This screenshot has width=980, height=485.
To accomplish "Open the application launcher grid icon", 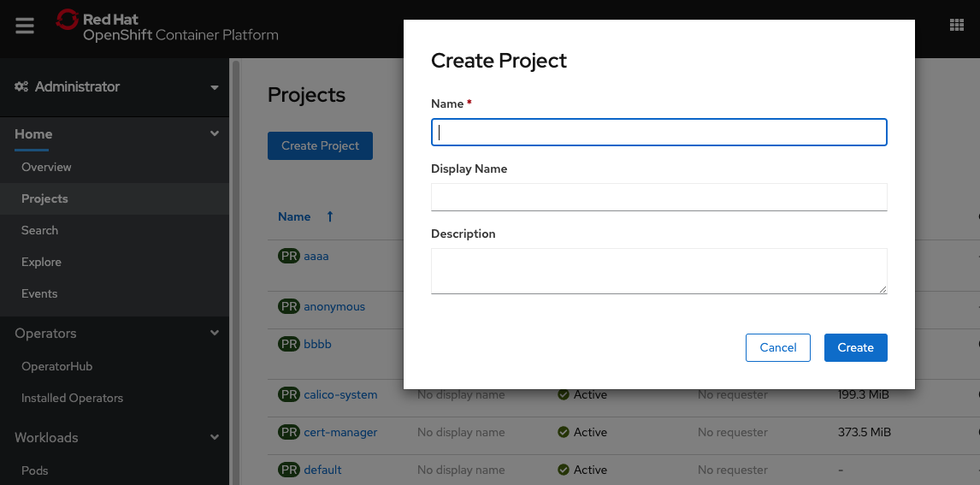I will click(x=956, y=24).
